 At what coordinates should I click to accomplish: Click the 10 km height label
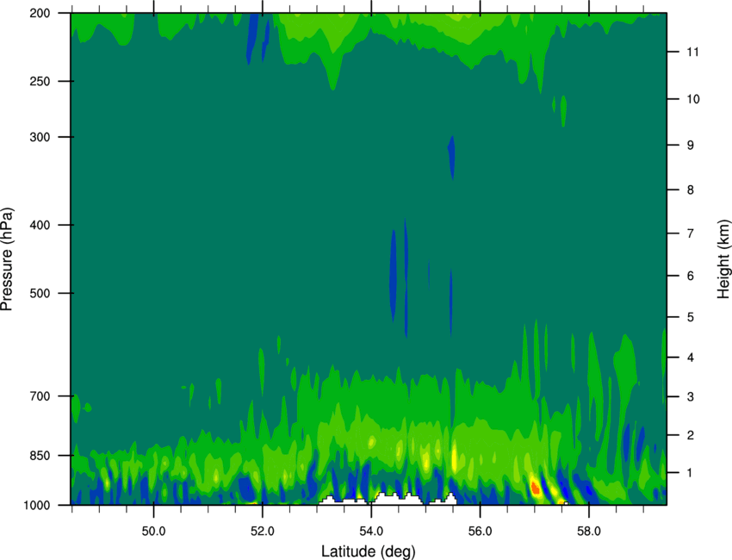693,99
